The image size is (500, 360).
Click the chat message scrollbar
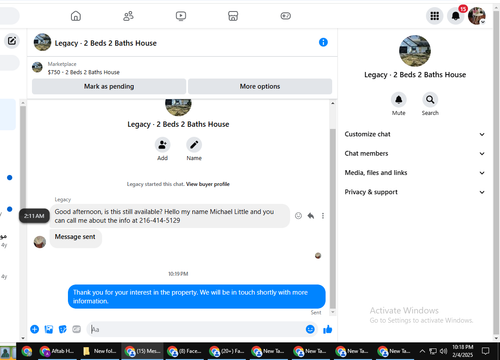333,218
